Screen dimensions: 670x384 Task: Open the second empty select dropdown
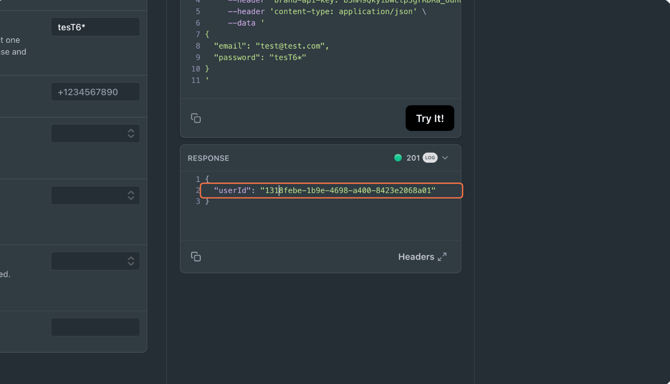click(x=95, y=195)
